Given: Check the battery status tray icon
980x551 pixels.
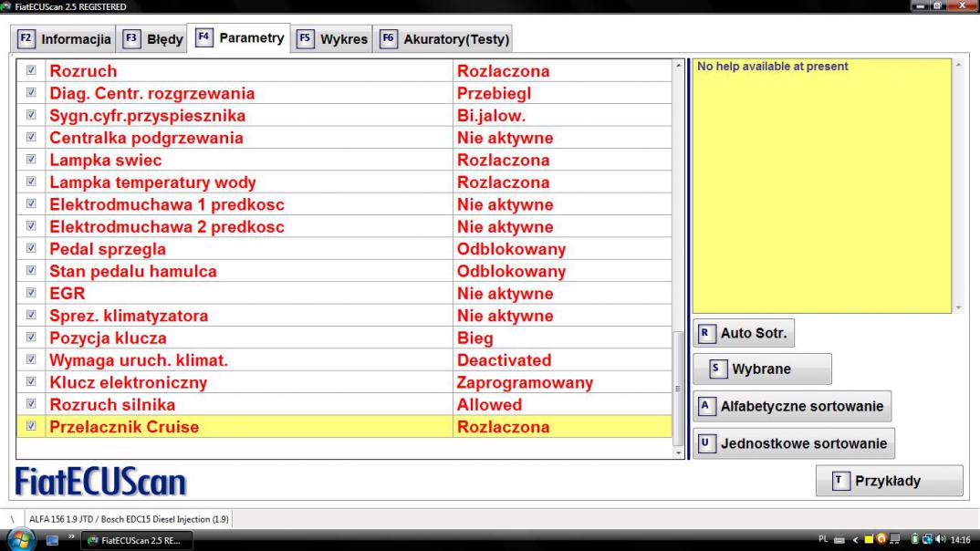Looking at the screenshot, I should pyautogui.click(x=915, y=539).
